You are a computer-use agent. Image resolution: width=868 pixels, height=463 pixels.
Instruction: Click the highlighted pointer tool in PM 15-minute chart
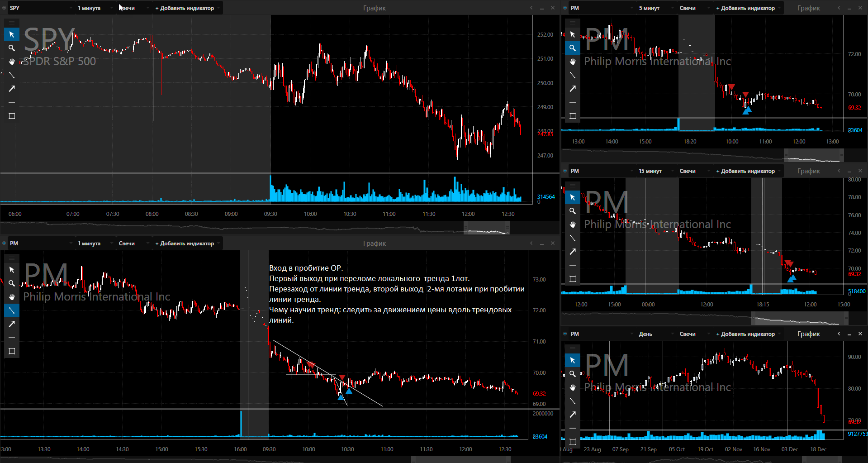[573, 197]
